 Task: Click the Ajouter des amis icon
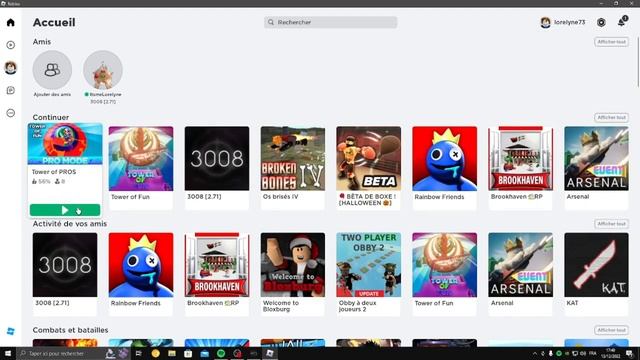click(x=52, y=70)
